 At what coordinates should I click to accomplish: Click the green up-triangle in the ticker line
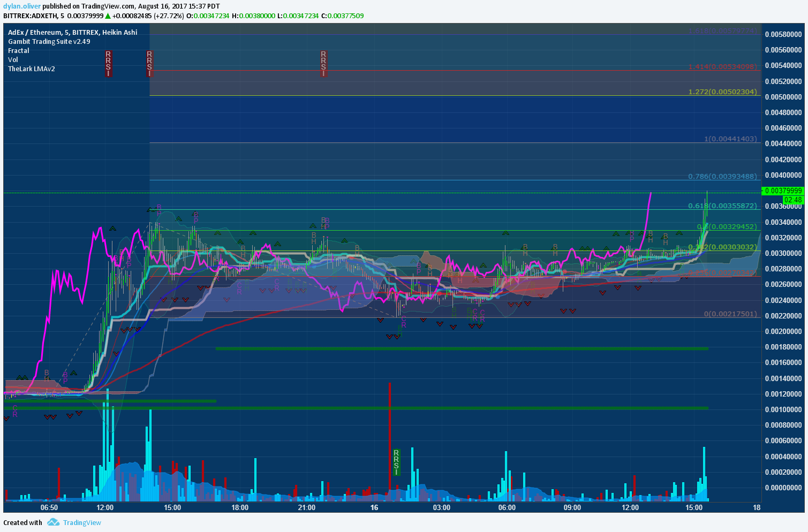coord(108,16)
